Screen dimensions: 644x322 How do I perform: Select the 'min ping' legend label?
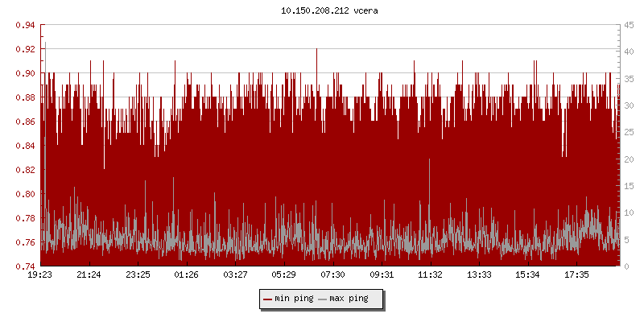coord(292,299)
